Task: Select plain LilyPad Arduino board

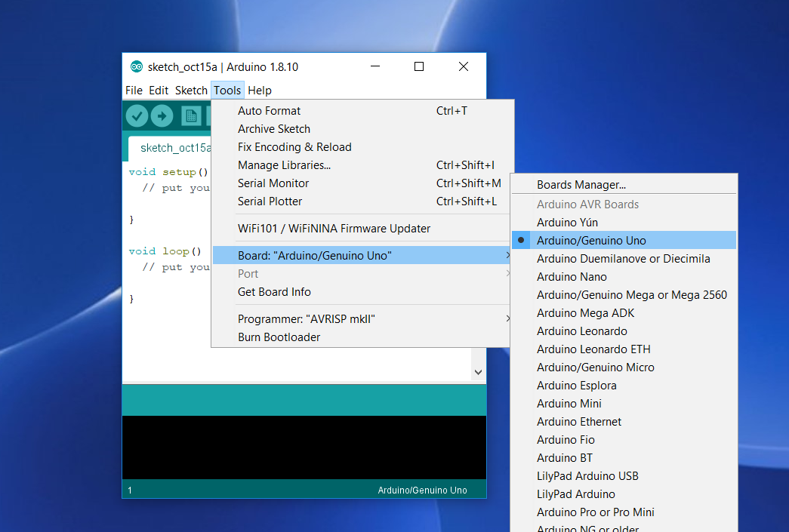Action: [624, 494]
